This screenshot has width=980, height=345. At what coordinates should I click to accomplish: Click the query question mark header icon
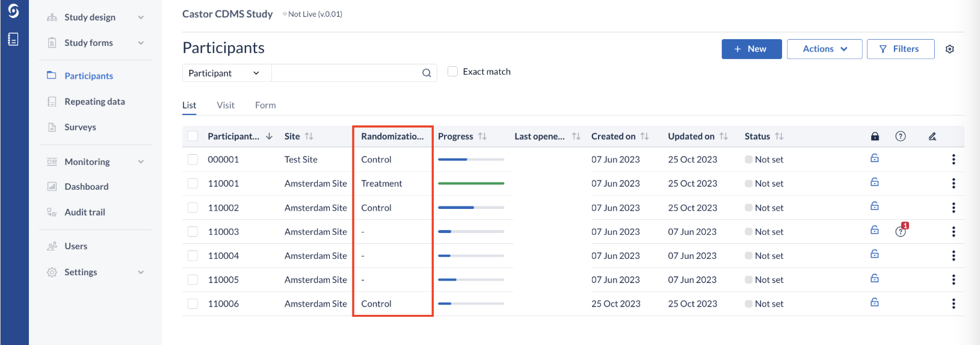click(x=901, y=136)
